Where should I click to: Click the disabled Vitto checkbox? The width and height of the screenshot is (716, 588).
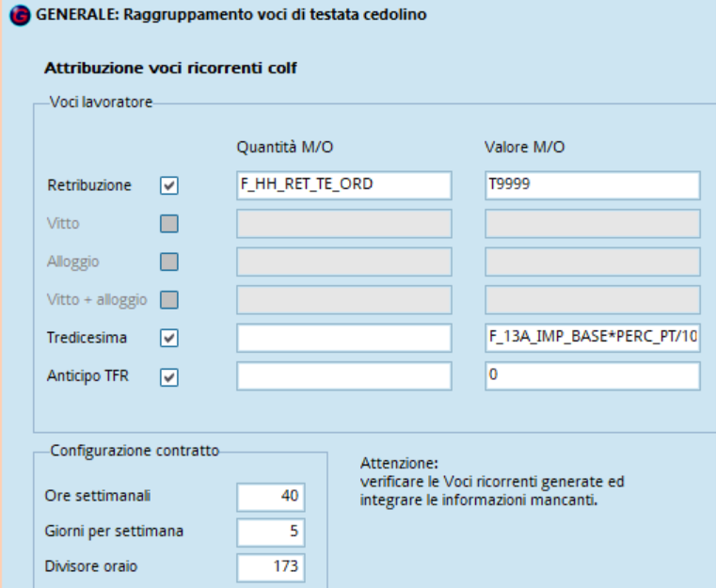click(169, 224)
